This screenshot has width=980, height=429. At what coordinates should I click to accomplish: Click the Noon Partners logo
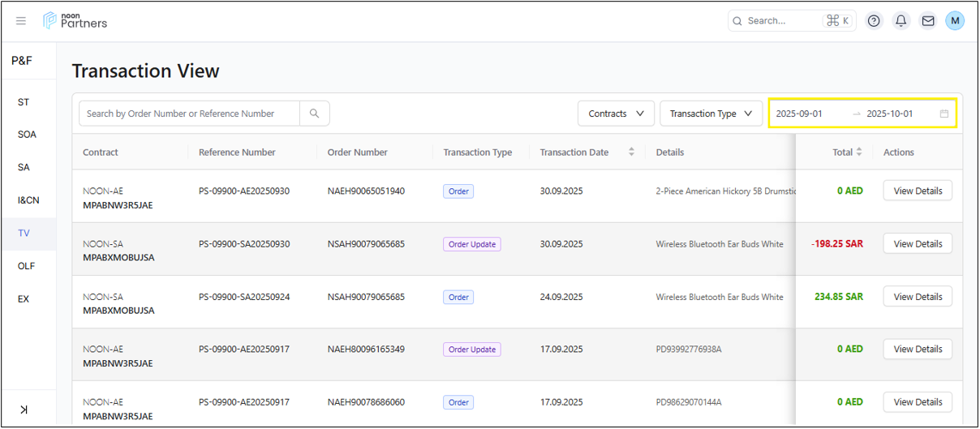[75, 21]
